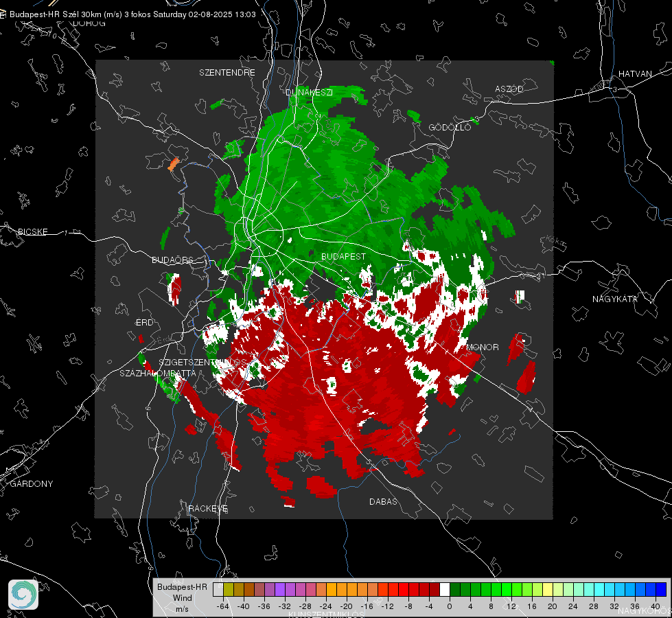Click the GÁRDONY town label
Viewport: 672px width, 618px height.
click(32, 484)
